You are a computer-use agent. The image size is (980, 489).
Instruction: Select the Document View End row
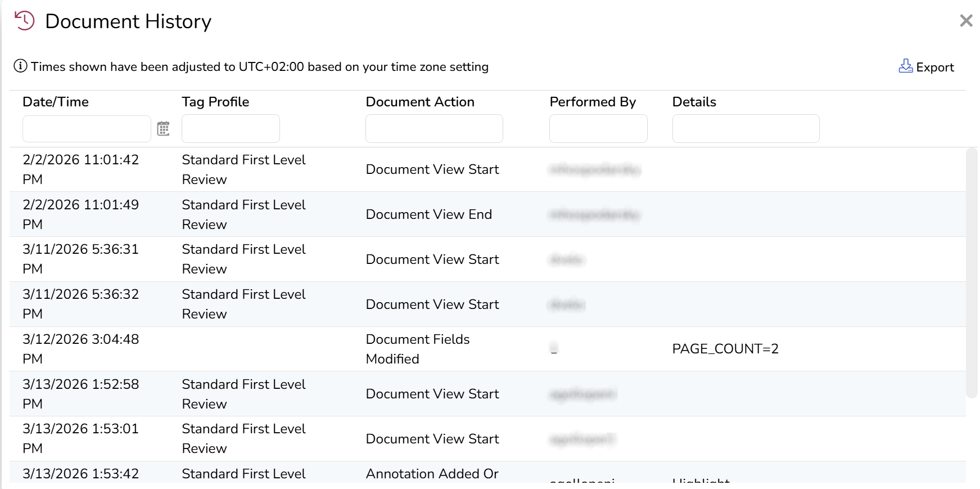(x=428, y=214)
